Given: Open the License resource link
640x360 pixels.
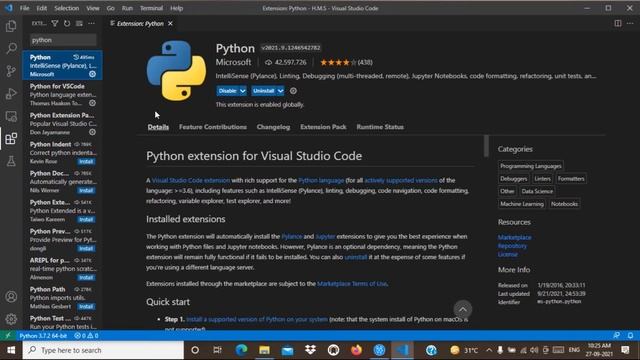Looking at the screenshot, I should (508, 254).
